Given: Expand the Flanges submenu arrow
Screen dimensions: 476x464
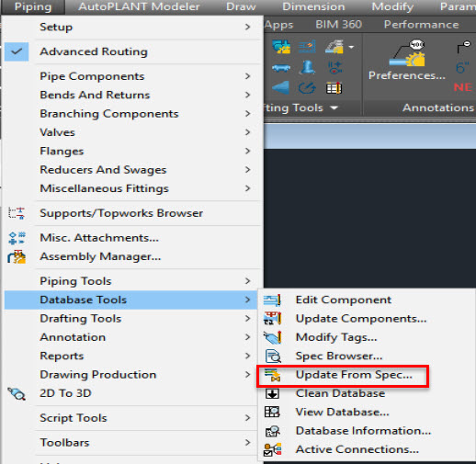Looking at the screenshot, I should tap(248, 151).
